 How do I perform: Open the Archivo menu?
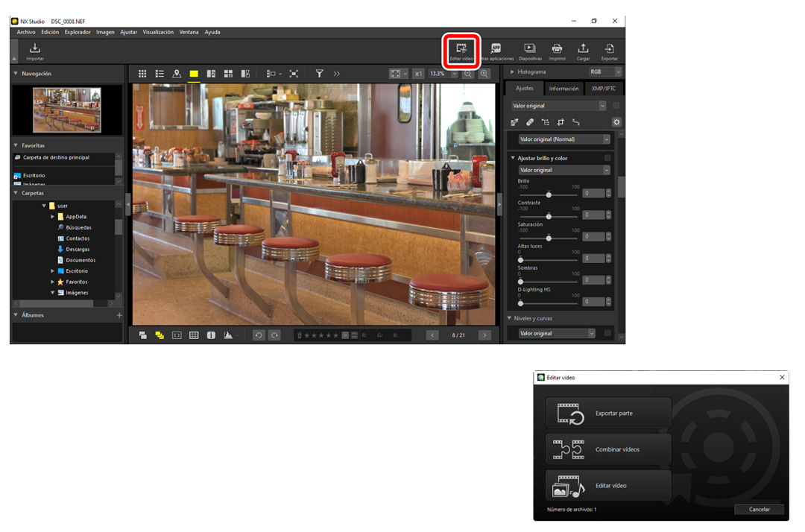[26, 32]
